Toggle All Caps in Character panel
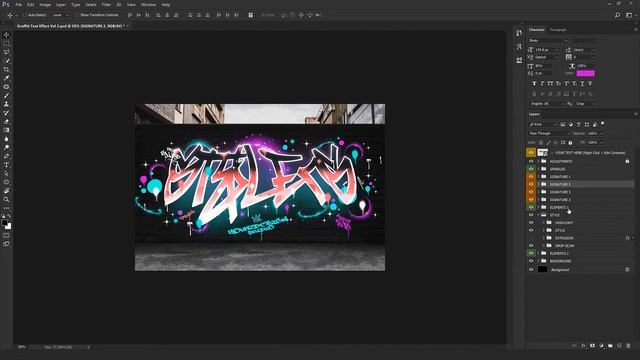640x360 pixels. point(550,83)
